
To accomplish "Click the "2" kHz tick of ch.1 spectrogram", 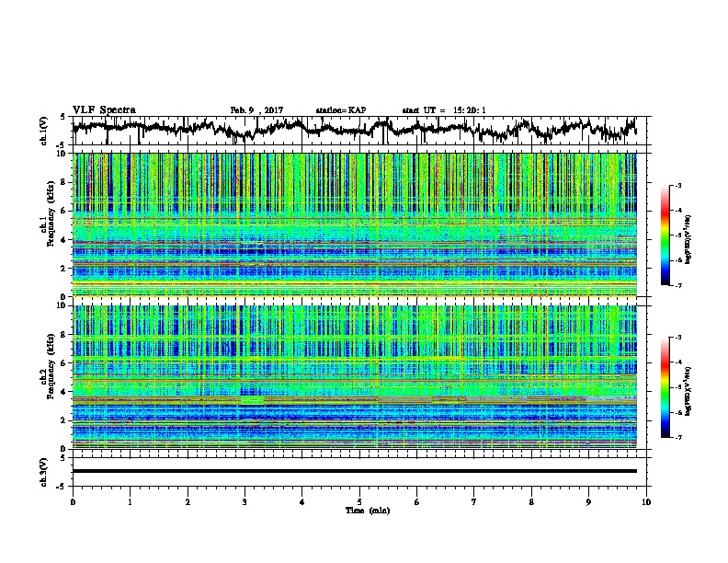I will [65, 268].
